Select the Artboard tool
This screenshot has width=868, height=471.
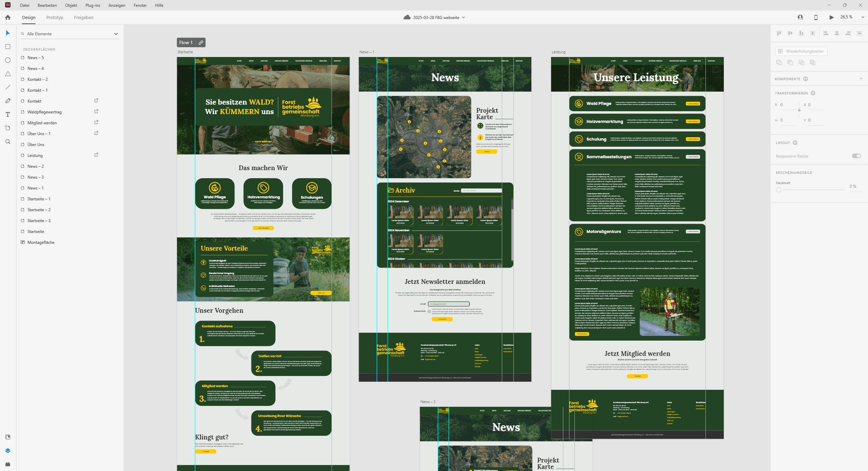click(8, 128)
